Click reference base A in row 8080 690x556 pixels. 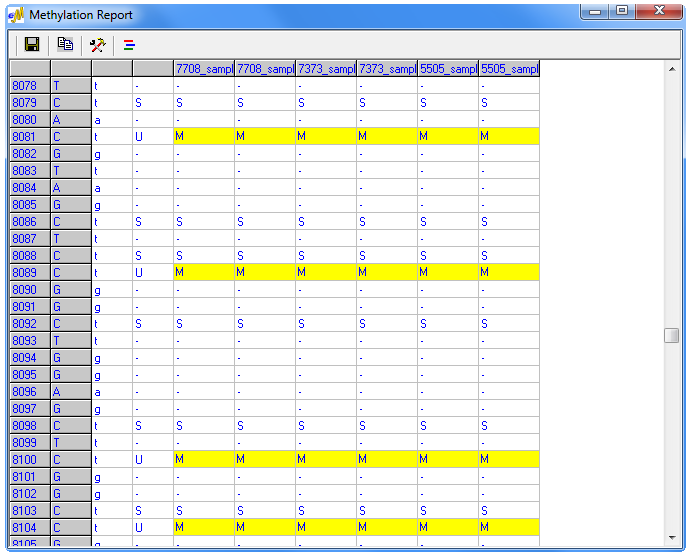[x=71, y=119]
